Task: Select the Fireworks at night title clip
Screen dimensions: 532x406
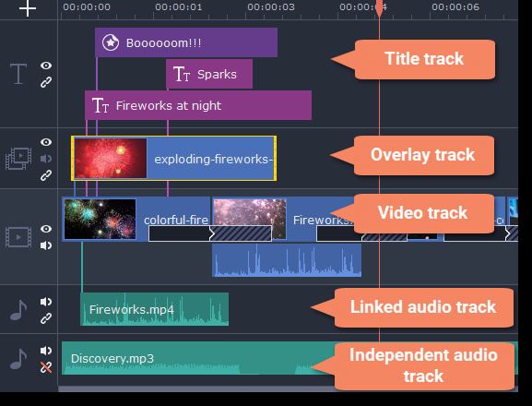Action: (198, 105)
